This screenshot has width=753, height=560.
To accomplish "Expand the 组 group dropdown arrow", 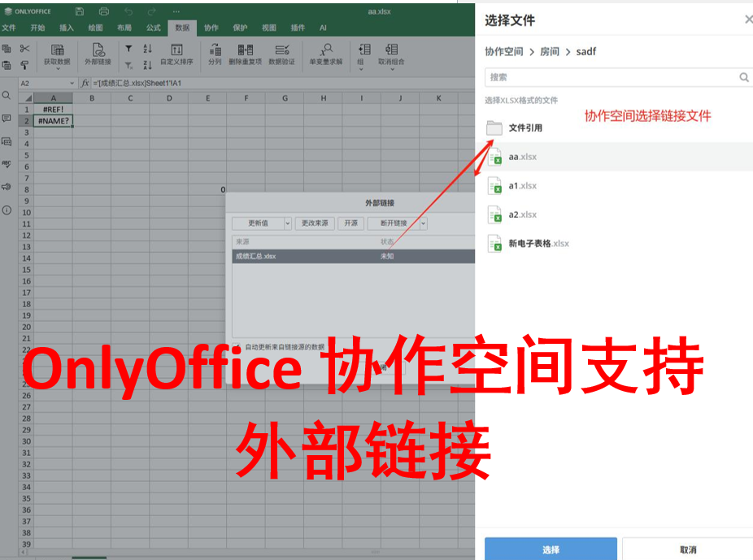I will point(361,69).
